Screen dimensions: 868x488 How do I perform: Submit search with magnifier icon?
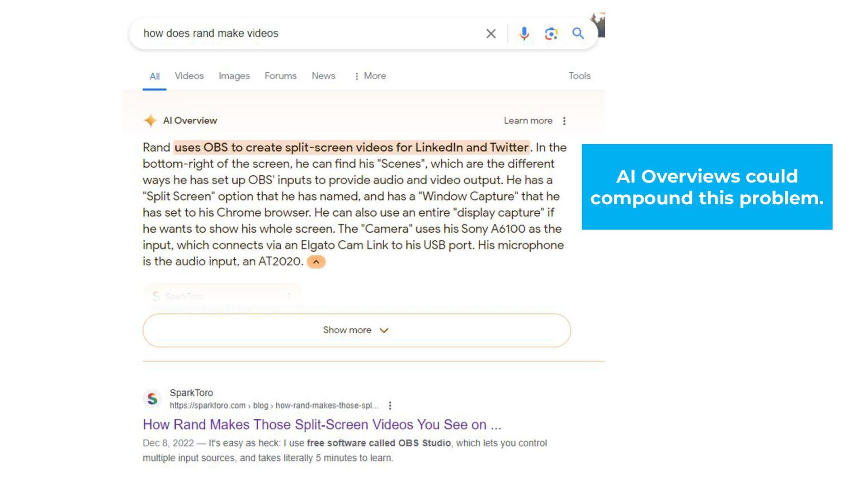click(x=578, y=33)
